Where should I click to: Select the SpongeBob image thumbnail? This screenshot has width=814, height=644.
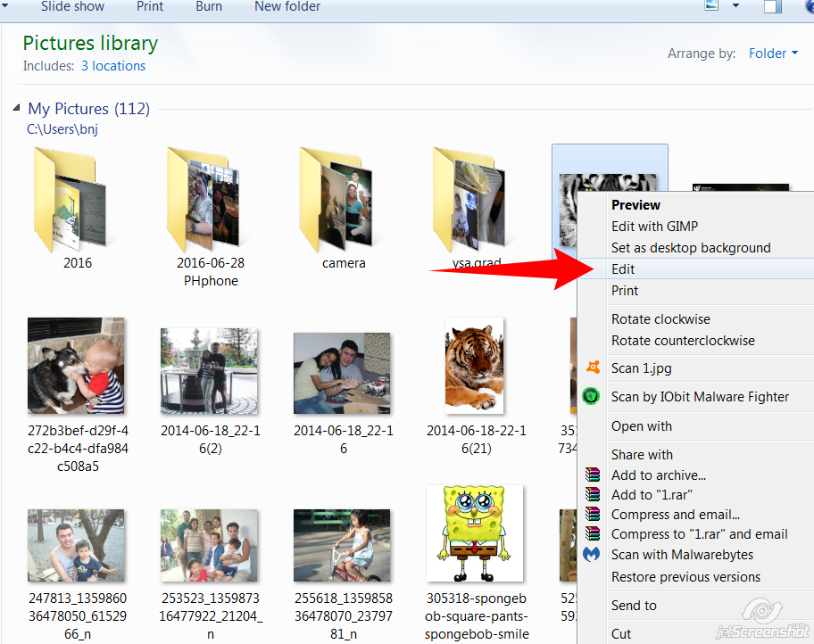475,533
